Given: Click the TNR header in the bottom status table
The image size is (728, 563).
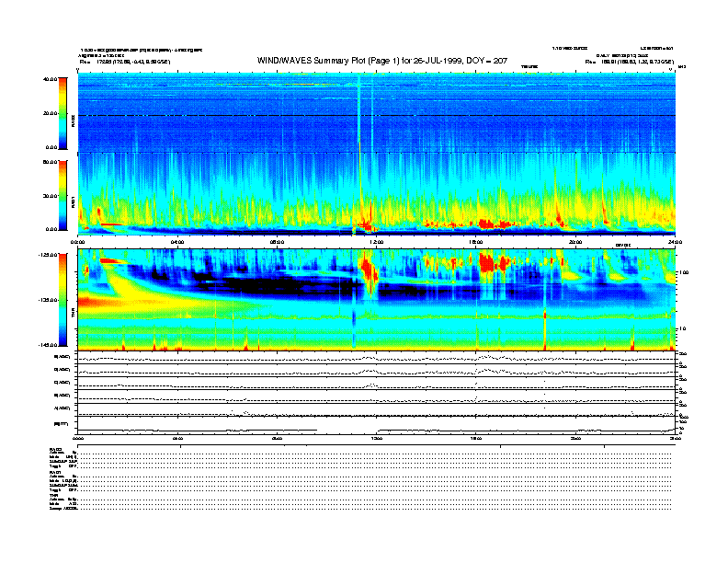Looking at the screenshot, I should click(53, 495).
